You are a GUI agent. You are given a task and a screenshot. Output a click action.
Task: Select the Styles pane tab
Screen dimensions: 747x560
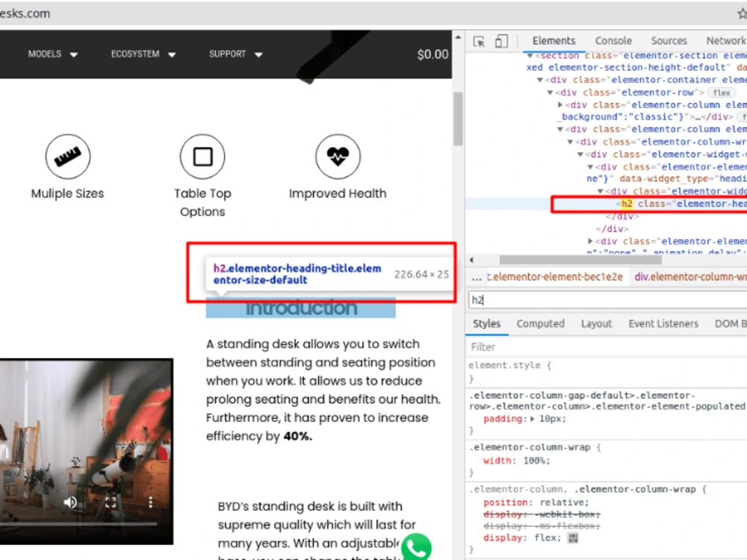click(x=486, y=324)
